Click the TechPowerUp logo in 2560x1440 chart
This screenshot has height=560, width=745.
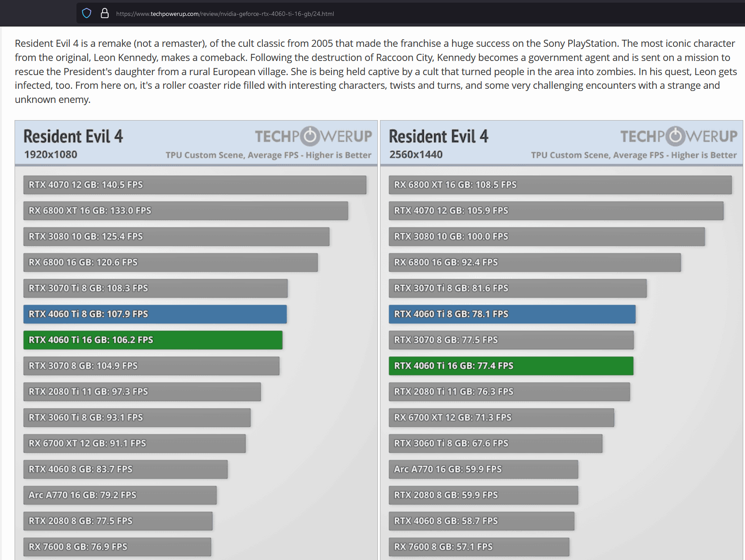pos(679,136)
